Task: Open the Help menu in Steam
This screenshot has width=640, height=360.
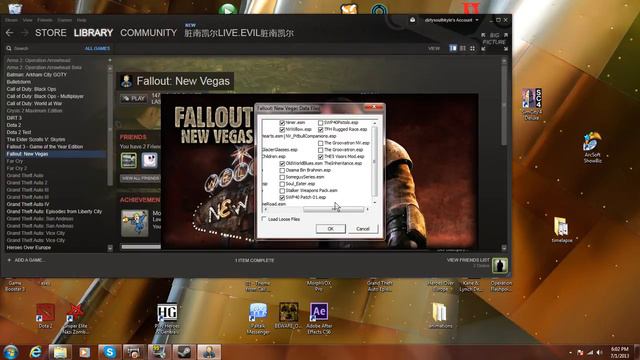Action: 82,20
